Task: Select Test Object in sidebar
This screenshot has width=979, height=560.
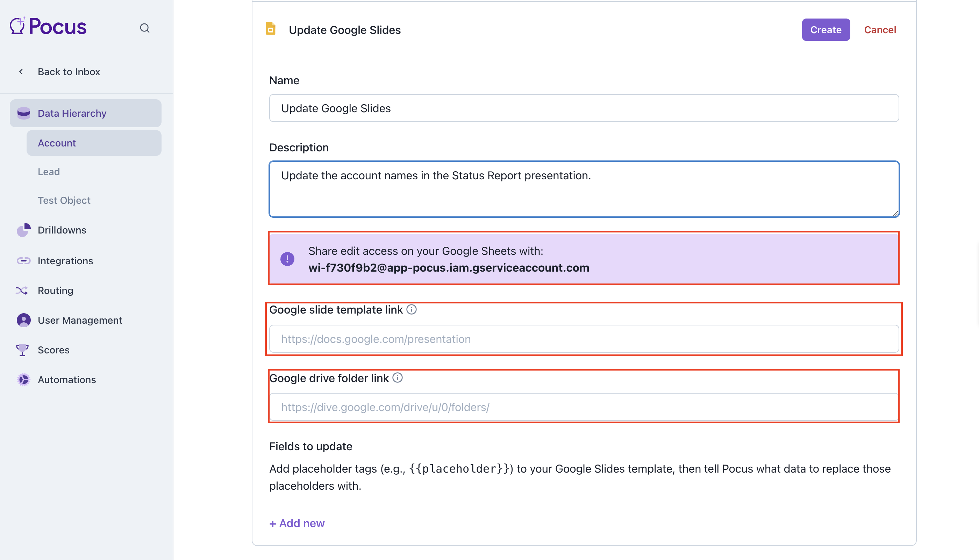Action: coord(64,200)
